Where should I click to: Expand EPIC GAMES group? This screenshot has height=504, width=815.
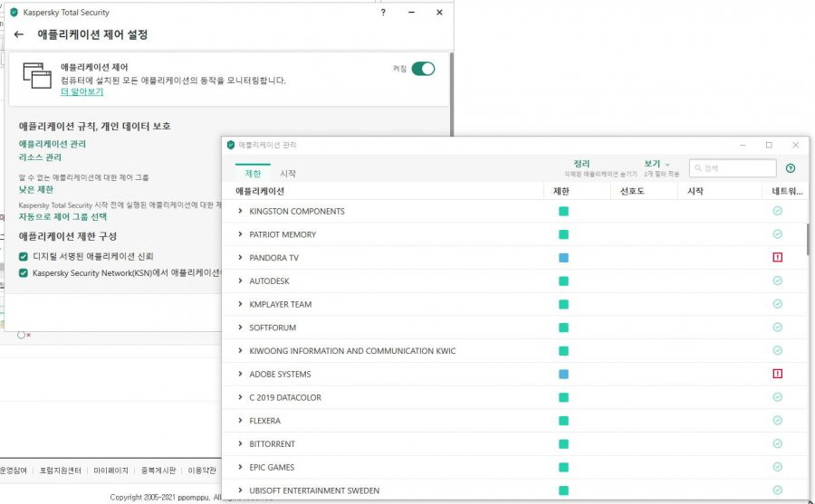pyautogui.click(x=240, y=467)
